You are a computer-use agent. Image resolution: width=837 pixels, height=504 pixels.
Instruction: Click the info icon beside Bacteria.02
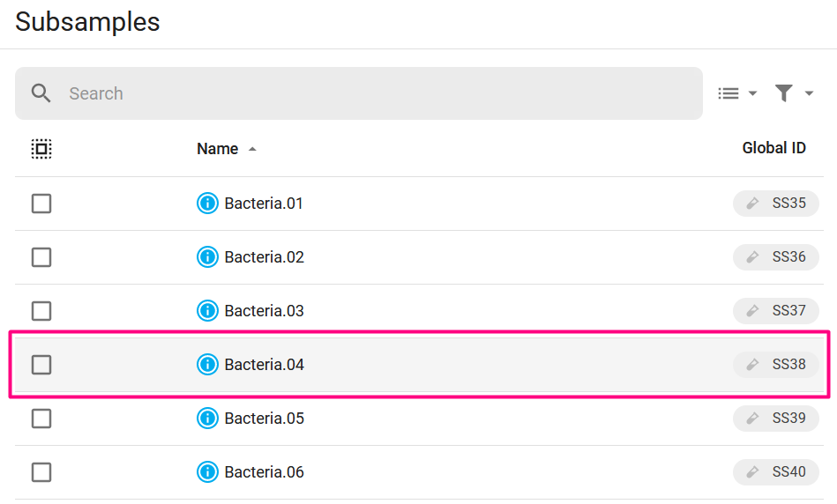[207, 257]
